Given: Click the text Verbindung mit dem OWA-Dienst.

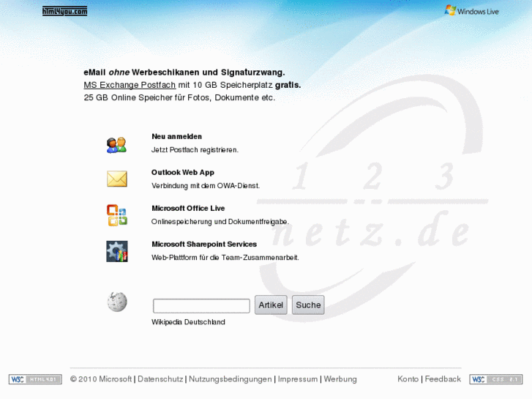Looking at the screenshot, I should click(x=206, y=186).
